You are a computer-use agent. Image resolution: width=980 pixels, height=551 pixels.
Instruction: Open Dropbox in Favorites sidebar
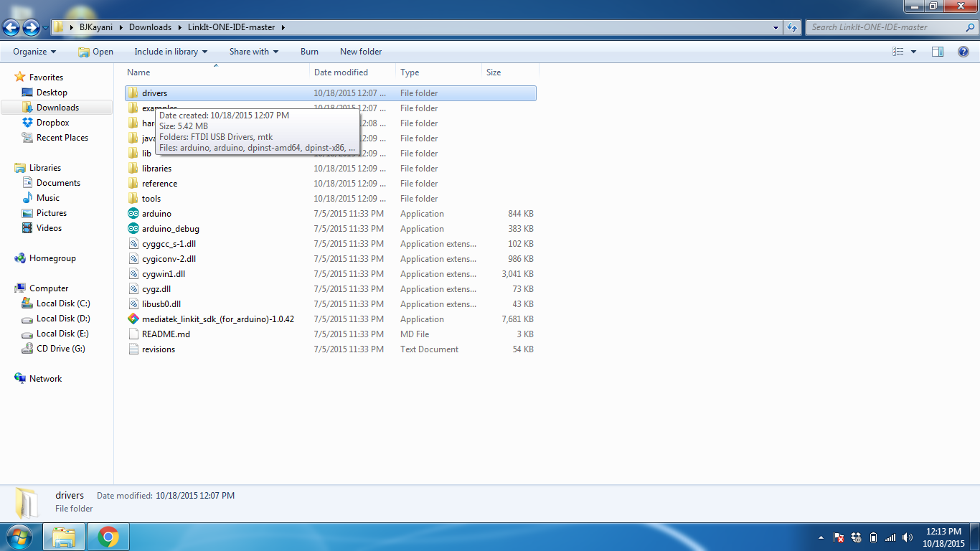click(x=52, y=123)
